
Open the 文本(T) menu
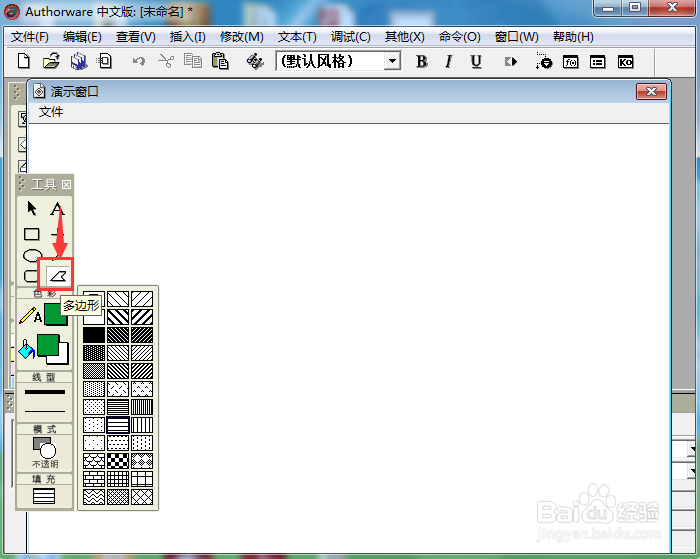297,37
